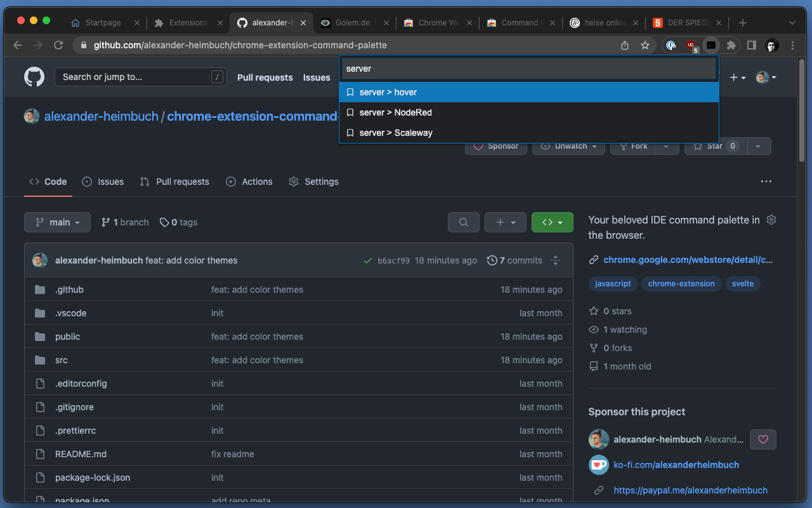The image size is (812, 508).
Task: Click the owner avatar beside the repo name
Action: point(32,116)
